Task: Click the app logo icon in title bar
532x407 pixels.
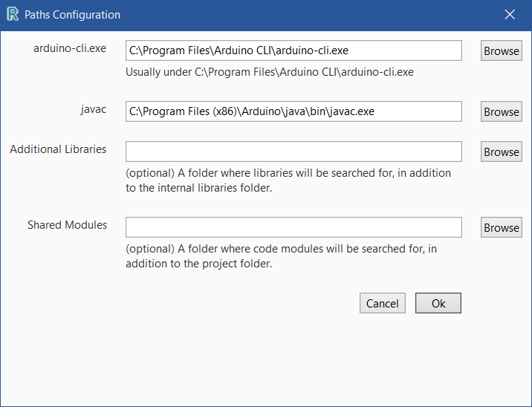Action: [12, 14]
